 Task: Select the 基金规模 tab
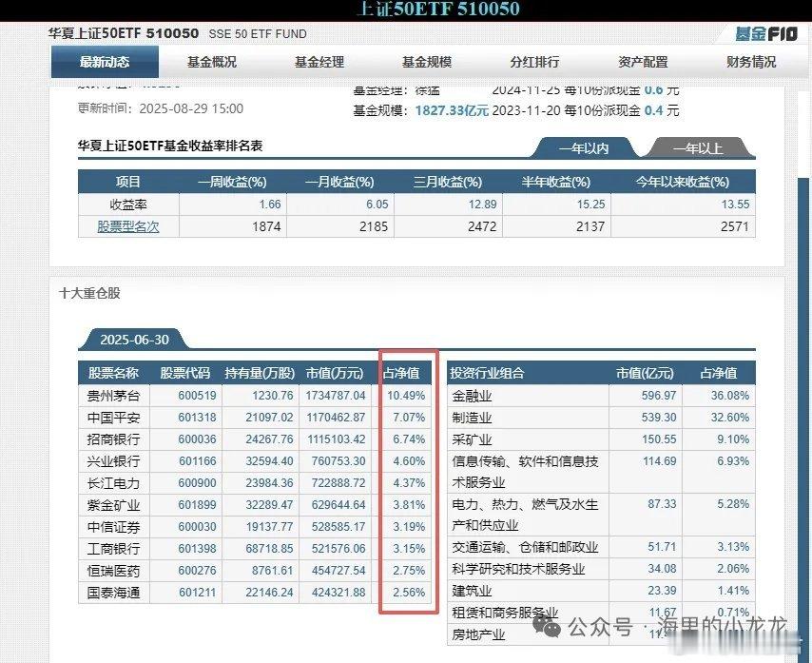[427, 62]
